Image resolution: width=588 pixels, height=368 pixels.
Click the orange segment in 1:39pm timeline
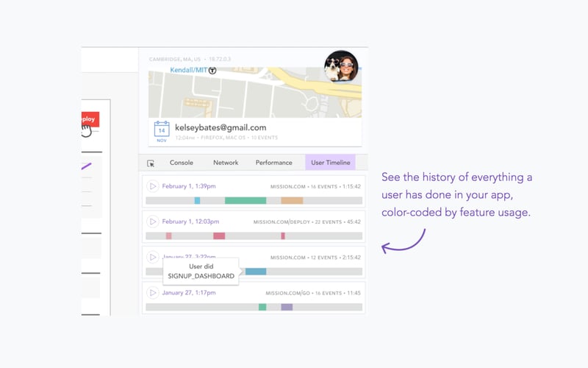coord(292,200)
